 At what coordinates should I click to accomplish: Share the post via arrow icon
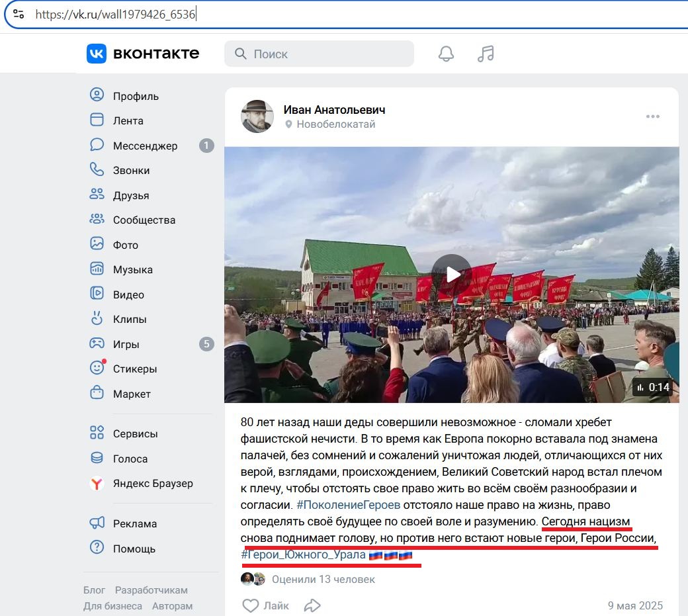click(312, 605)
